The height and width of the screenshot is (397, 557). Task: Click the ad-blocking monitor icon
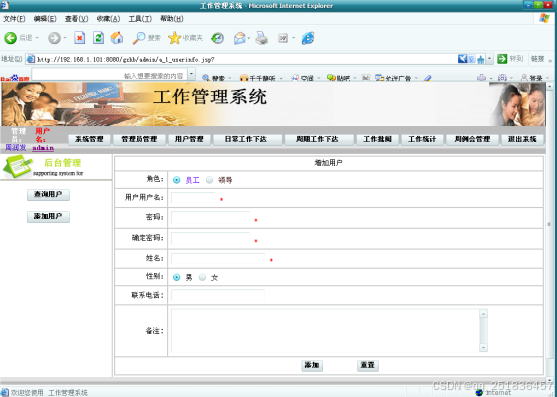pyautogui.click(x=380, y=78)
